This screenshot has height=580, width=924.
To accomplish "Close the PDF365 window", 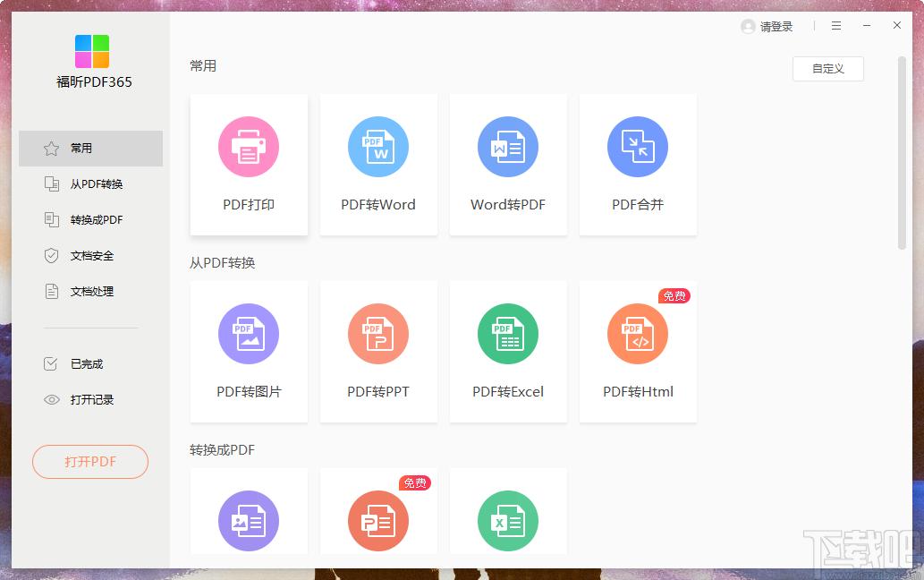I will click(897, 25).
